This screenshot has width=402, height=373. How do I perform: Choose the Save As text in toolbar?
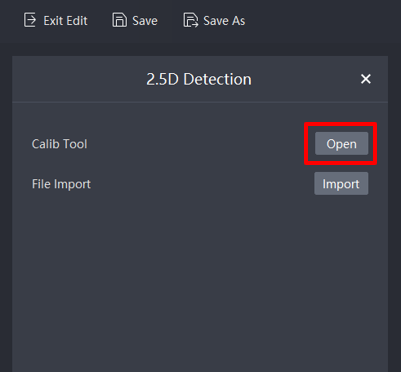click(x=224, y=21)
